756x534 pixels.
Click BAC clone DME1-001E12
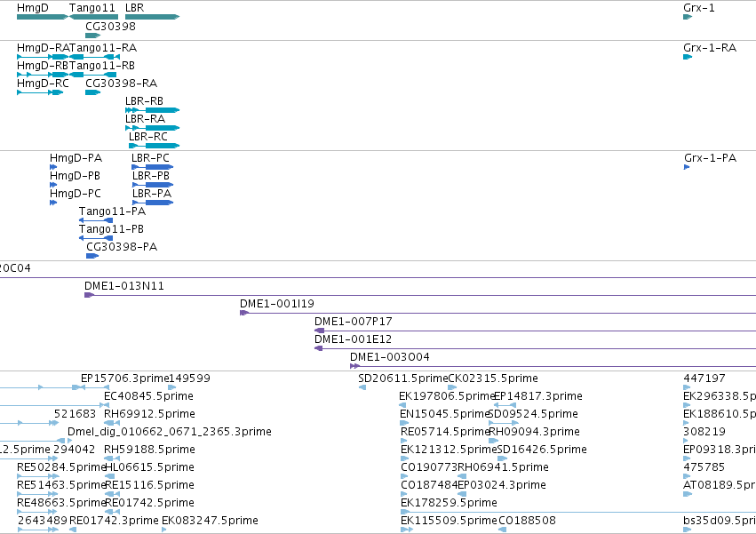click(353, 339)
